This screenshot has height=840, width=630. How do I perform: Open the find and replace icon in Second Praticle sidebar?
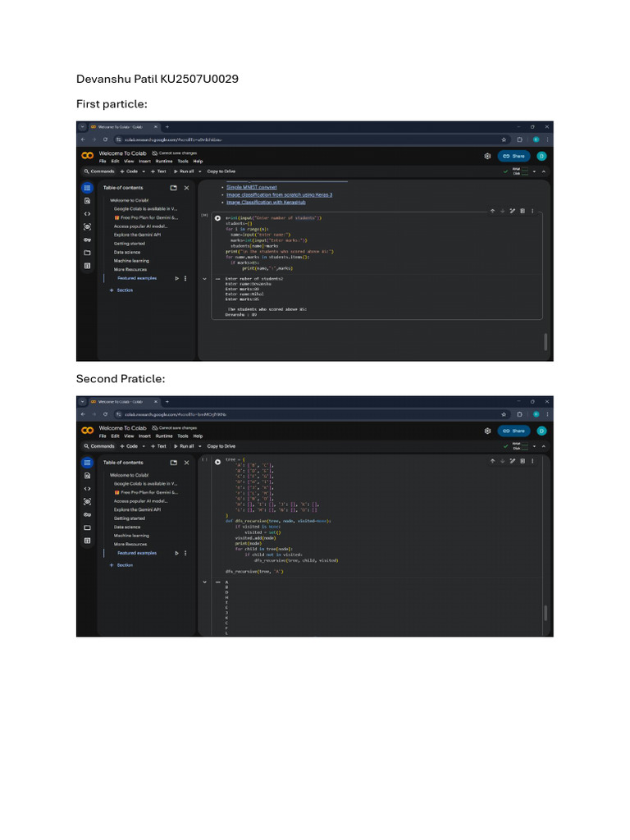click(x=87, y=476)
